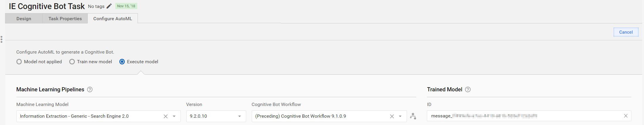Switch to the Design tab
Image resolution: width=644 pixels, height=125 pixels.
click(24, 18)
